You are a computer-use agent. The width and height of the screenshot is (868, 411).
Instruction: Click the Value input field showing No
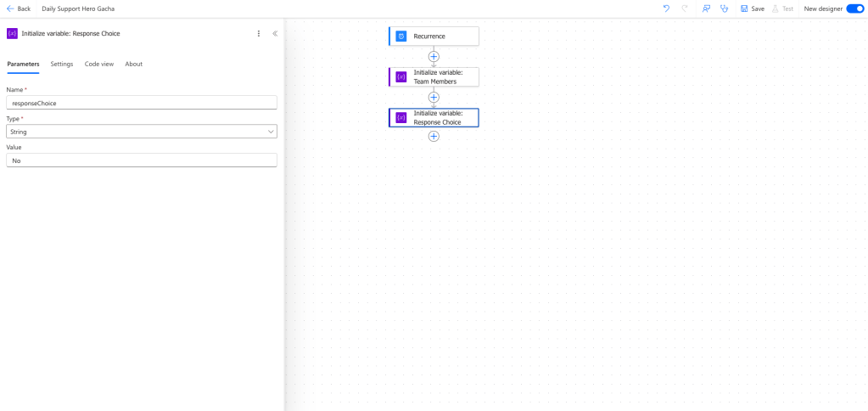pyautogui.click(x=142, y=160)
